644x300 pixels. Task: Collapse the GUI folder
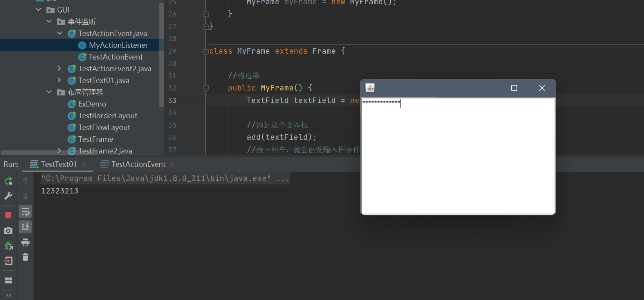[x=38, y=9]
